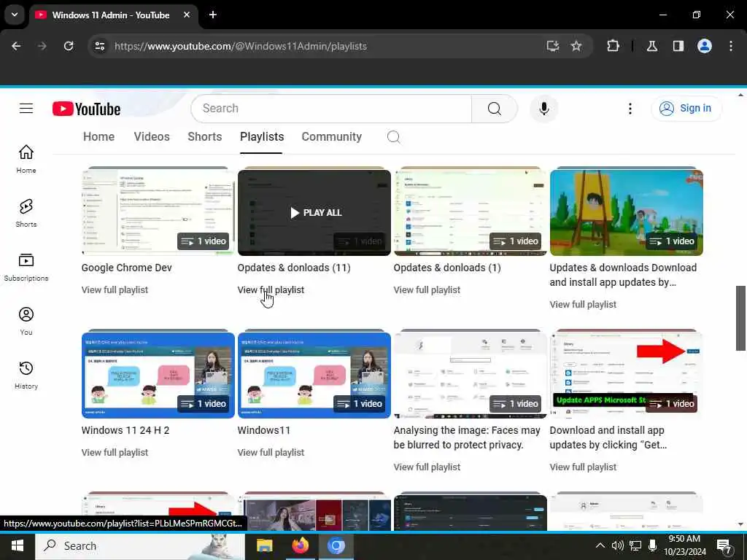This screenshot has width=747, height=560.
Task: Open a new browser tab
Action: 213,15
